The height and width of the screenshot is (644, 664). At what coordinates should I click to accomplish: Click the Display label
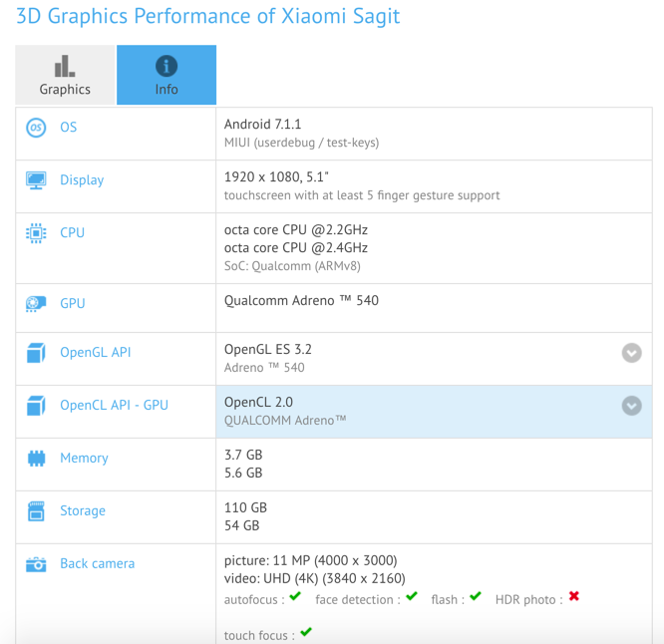pyautogui.click(x=82, y=180)
